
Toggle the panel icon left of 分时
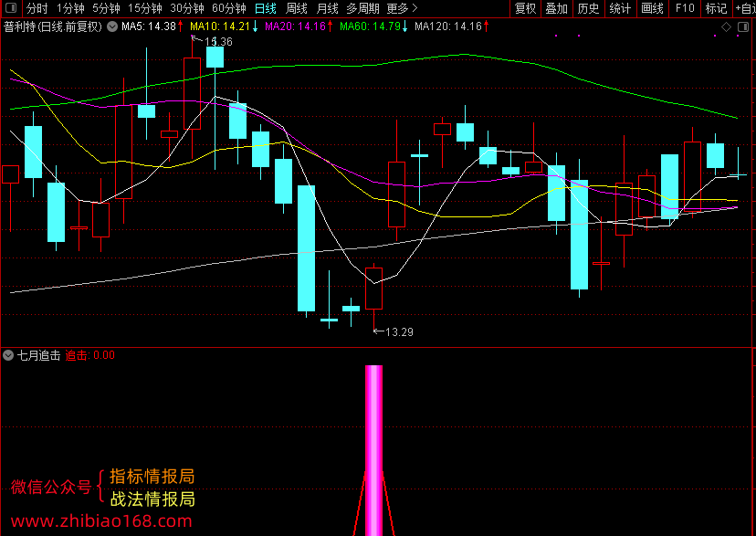pos(11,8)
